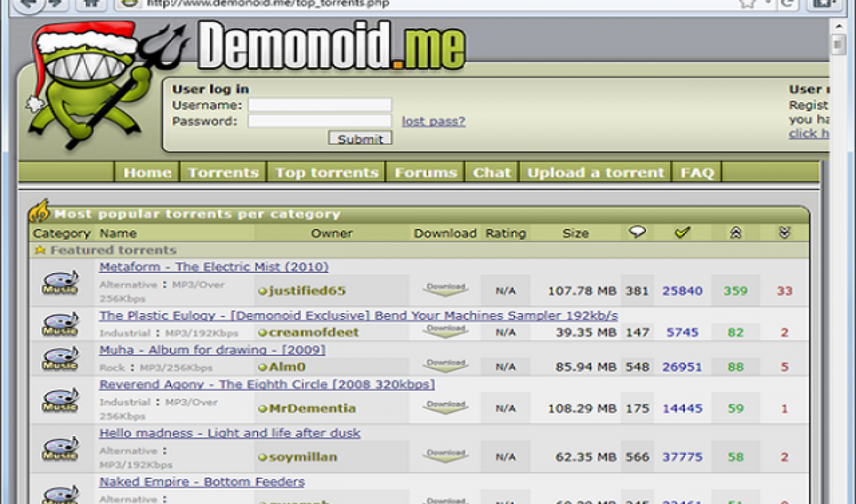The width and height of the screenshot is (856, 504).
Task: Open the Forums tab
Action: click(x=426, y=173)
